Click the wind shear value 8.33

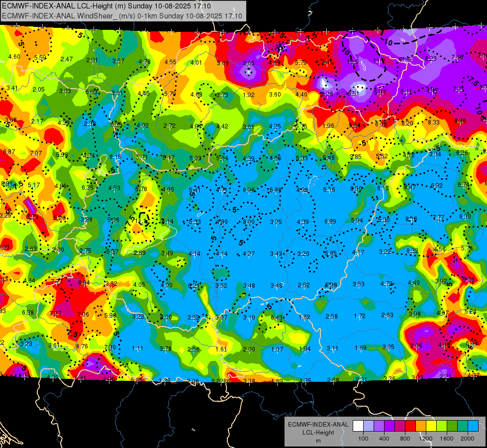(x=434, y=122)
